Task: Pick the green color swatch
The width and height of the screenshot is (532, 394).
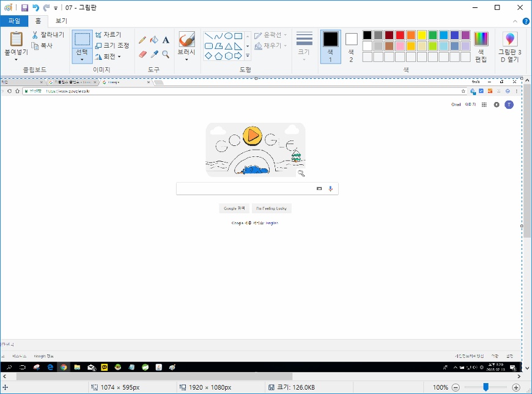Action: [432, 35]
